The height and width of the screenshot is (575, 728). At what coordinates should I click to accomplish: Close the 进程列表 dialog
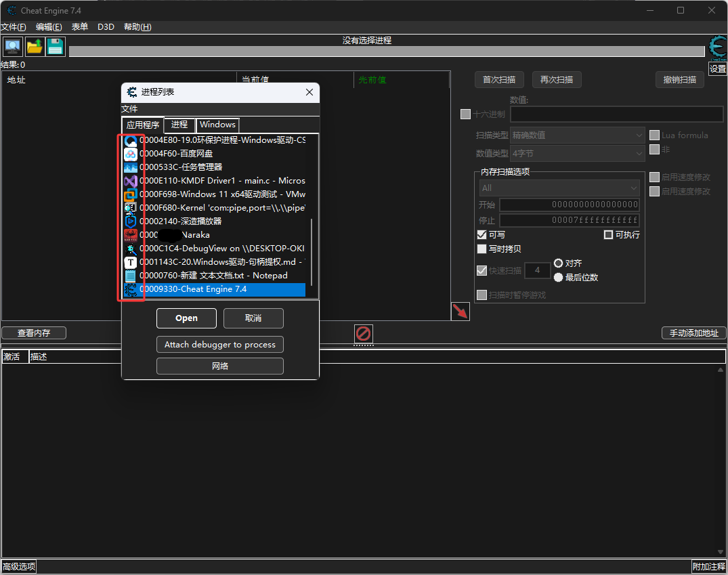click(x=309, y=92)
